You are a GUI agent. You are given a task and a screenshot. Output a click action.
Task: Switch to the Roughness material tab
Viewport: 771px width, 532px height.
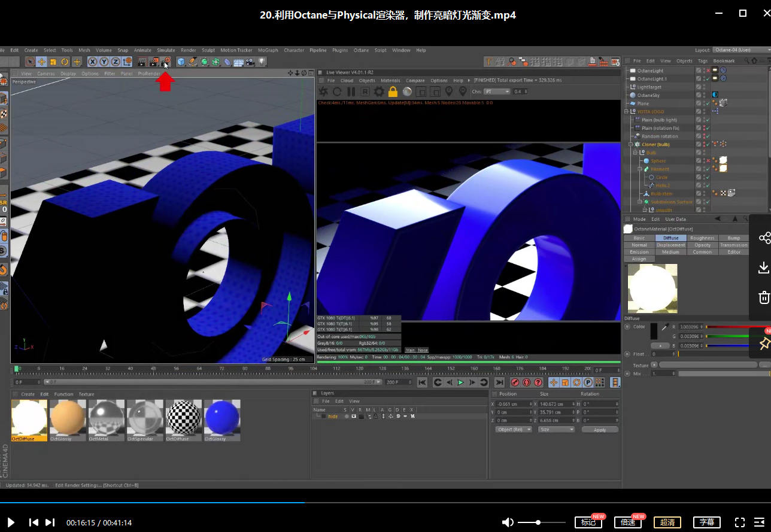pyautogui.click(x=702, y=238)
